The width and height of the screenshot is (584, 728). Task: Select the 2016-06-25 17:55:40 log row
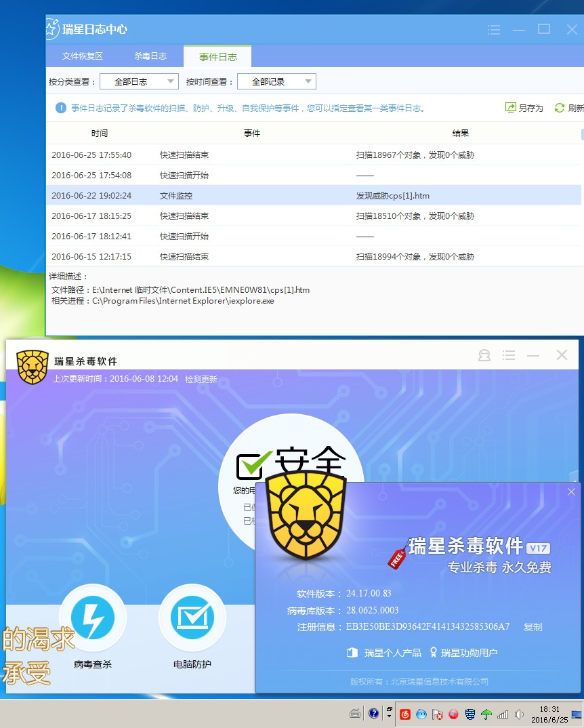(x=314, y=155)
